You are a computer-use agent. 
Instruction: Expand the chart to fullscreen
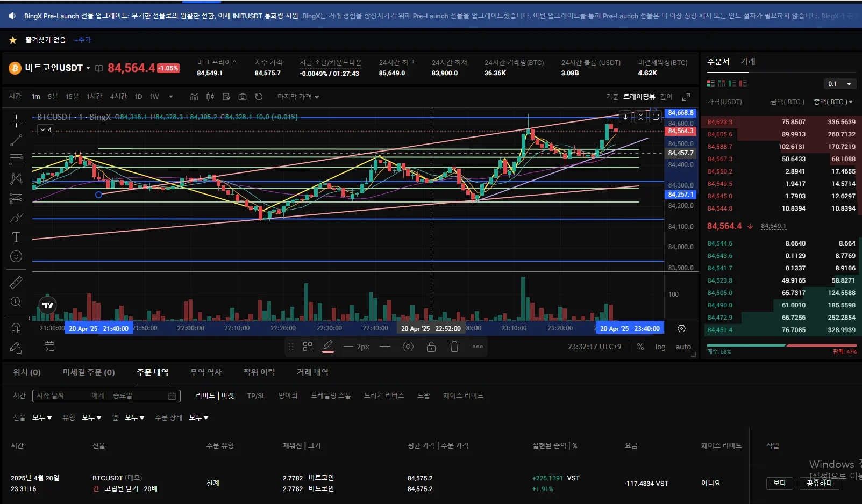pyautogui.click(x=686, y=97)
